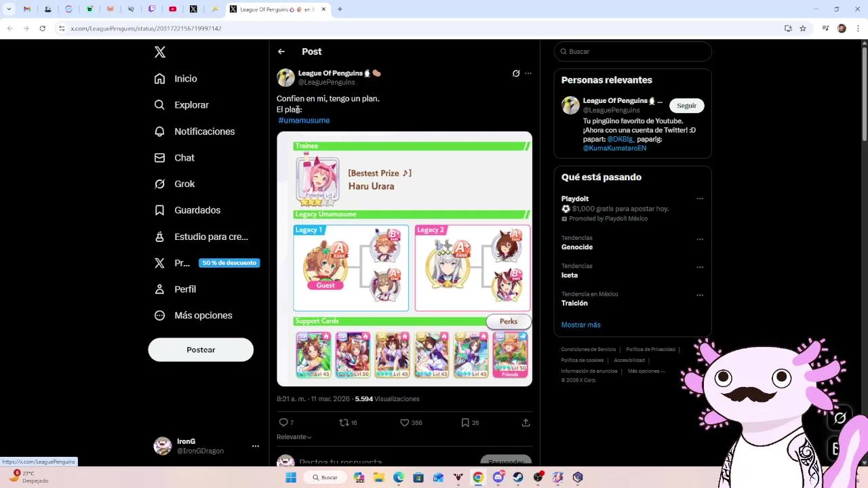Viewport: 868px width, 488px height.
Task: Open Steam from taskbar
Action: (x=518, y=477)
